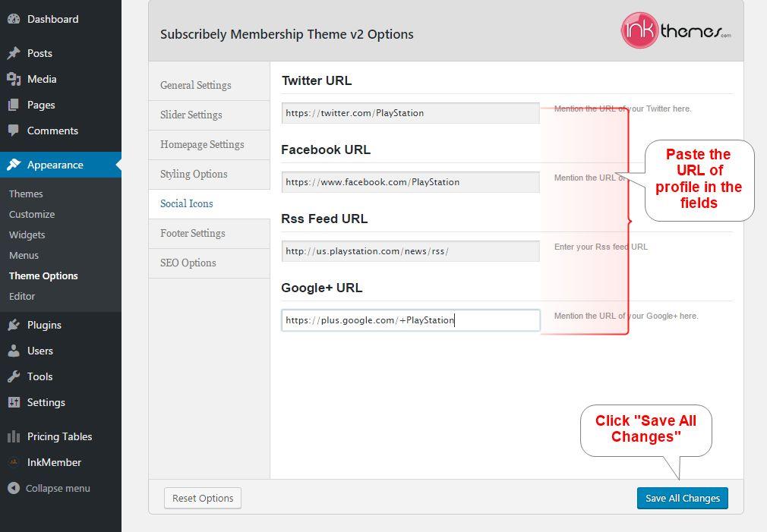Click hint 'Mention the URL of your Twitter here.'

623,109
